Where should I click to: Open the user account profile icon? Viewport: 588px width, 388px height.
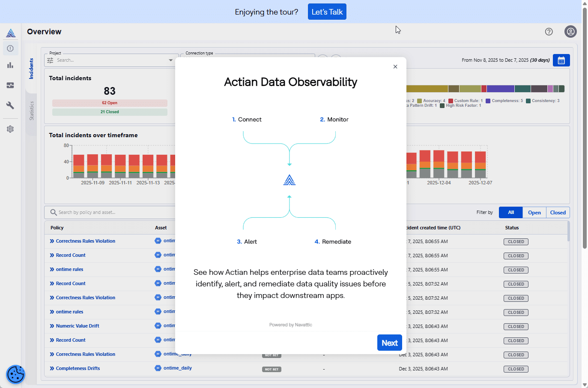pyautogui.click(x=571, y=32)
